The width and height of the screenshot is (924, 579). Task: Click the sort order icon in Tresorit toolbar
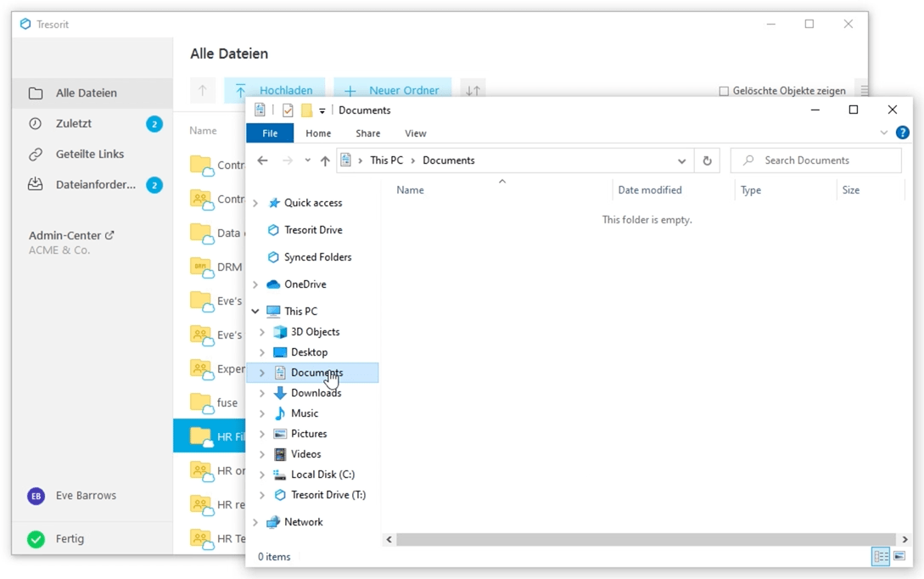point(473,90)
